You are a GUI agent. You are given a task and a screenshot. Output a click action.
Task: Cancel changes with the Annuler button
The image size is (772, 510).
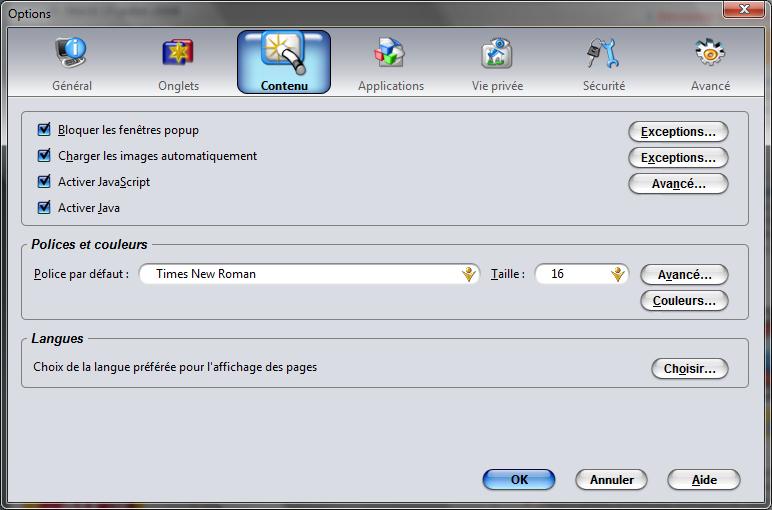pyautogui.click(x=611, y=479)
